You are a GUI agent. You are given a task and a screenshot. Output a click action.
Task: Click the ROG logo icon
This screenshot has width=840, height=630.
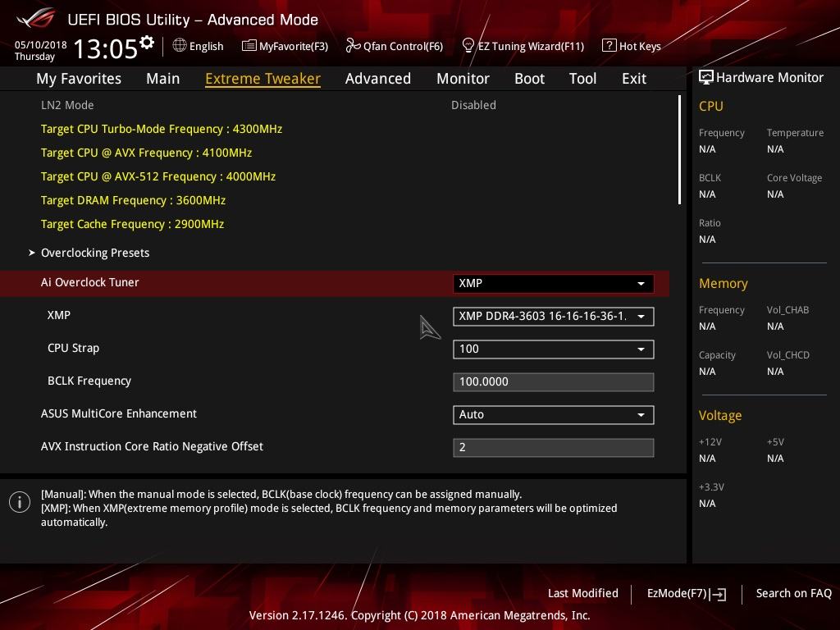point(36,18)
